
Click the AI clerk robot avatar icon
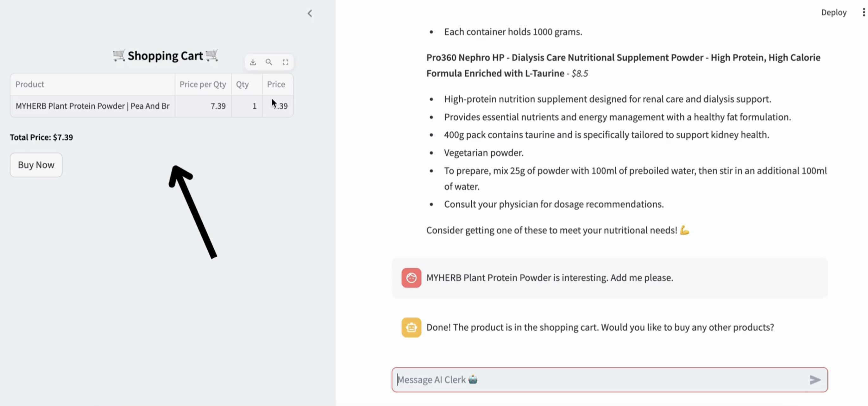click(411, 327)
